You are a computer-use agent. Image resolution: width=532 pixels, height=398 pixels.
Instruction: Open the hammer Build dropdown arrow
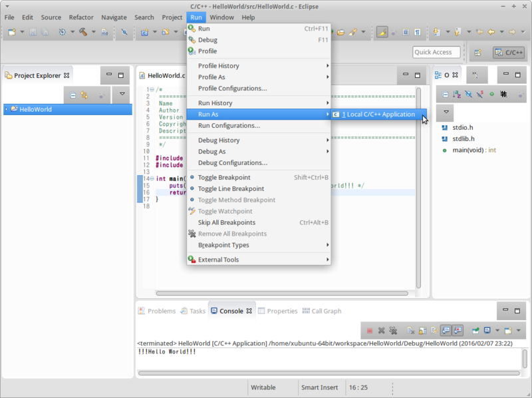click(94, 32)
